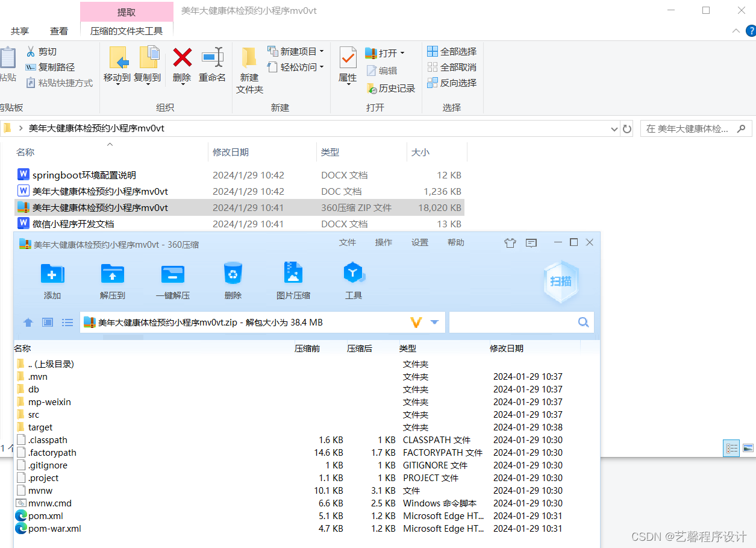Viewport: 756px width, 548px height.
Task: Expand the 360压缩 path dropdown arrow
Action: pyautogui.click(x=434, y=323)
